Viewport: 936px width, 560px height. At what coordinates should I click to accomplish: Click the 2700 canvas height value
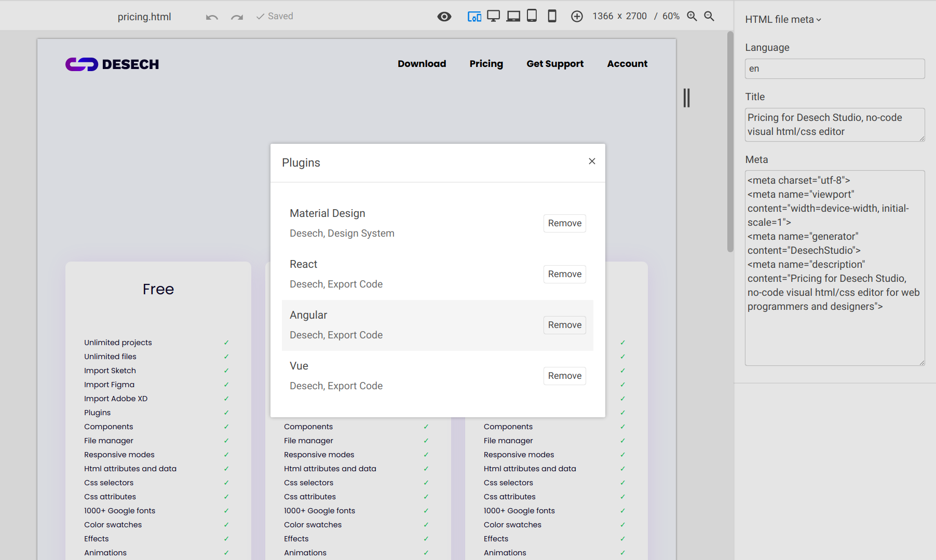[636, 16]
